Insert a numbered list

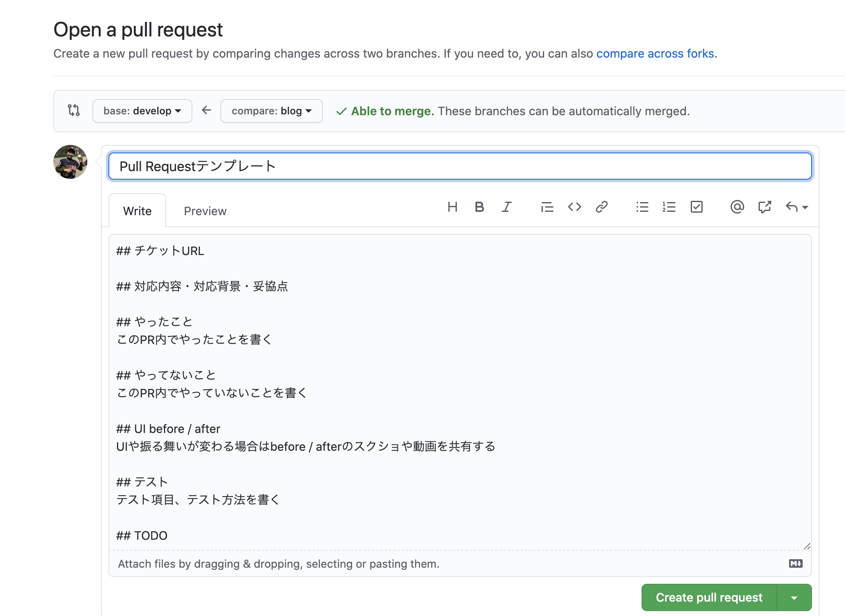point(669,207)
